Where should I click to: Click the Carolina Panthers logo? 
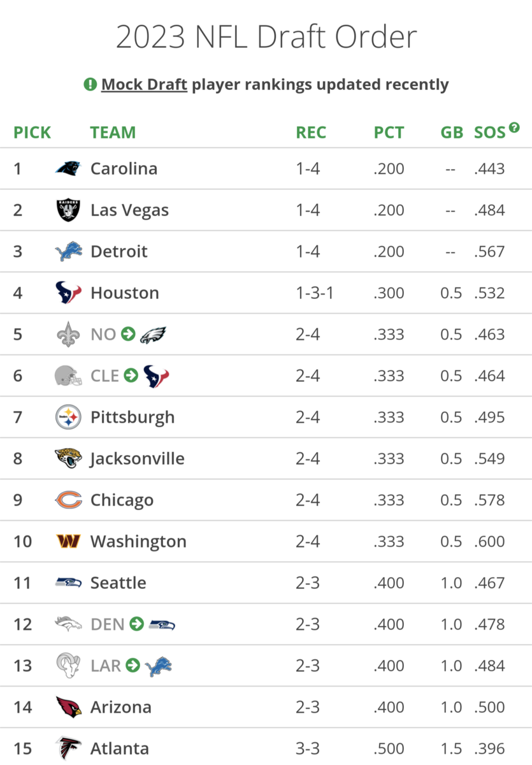pyautogui.click(x=68, y=168)
